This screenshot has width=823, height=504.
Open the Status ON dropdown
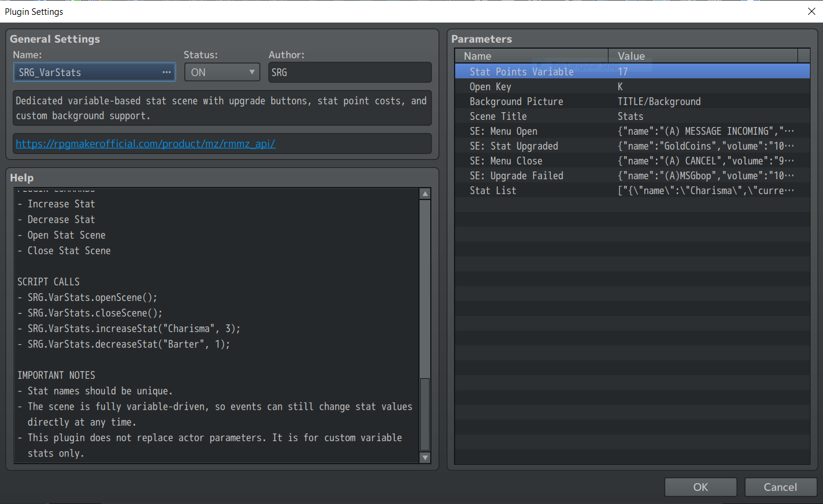tap(222, 72)
